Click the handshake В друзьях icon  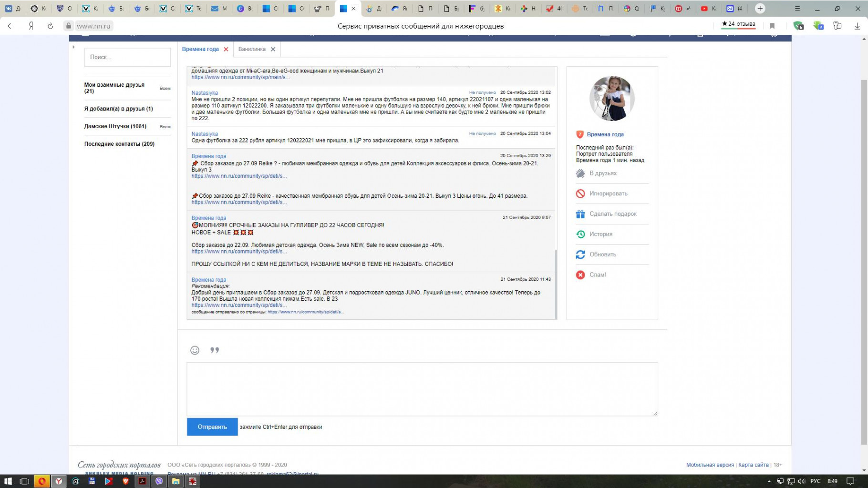(580, 173)
